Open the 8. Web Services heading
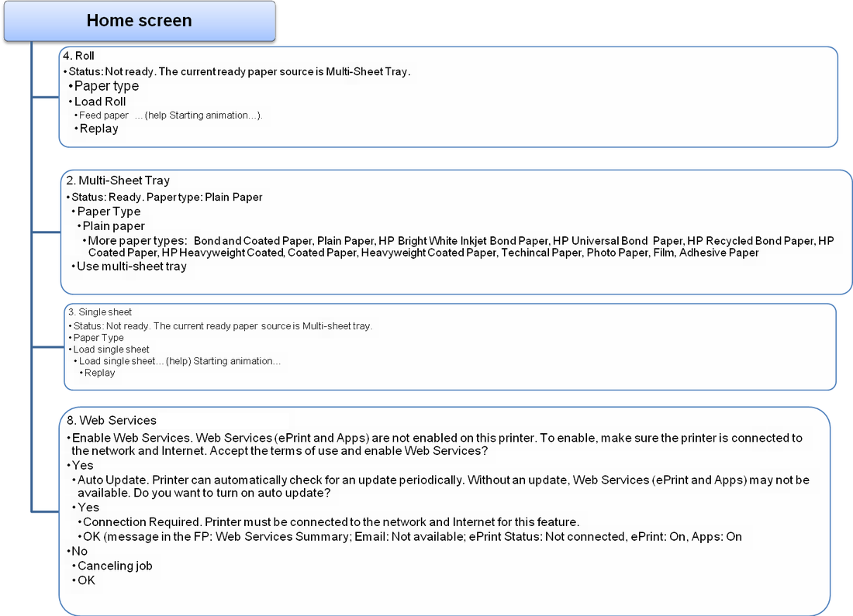The height and width of the screenshot is (616, 853). [112, 420]
